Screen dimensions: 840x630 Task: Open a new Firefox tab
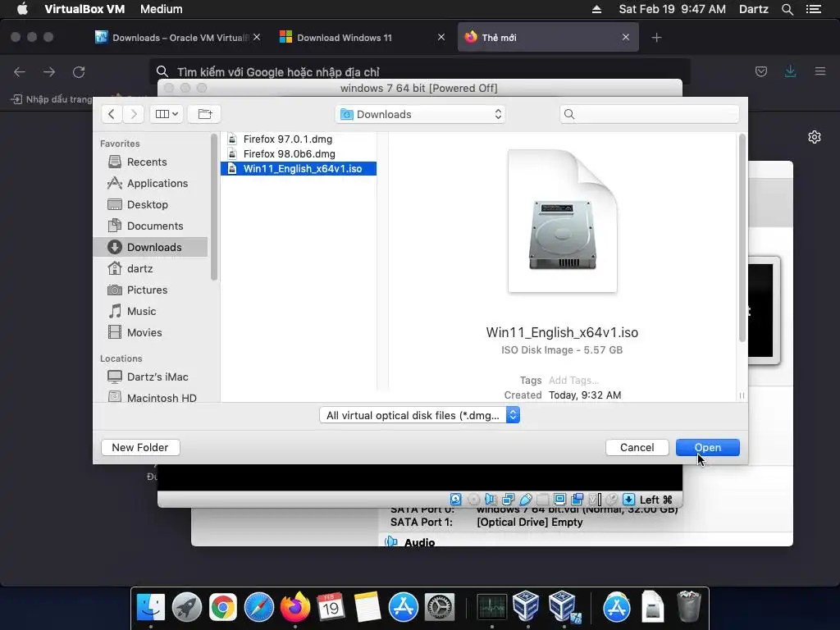(x=656, y=38)
